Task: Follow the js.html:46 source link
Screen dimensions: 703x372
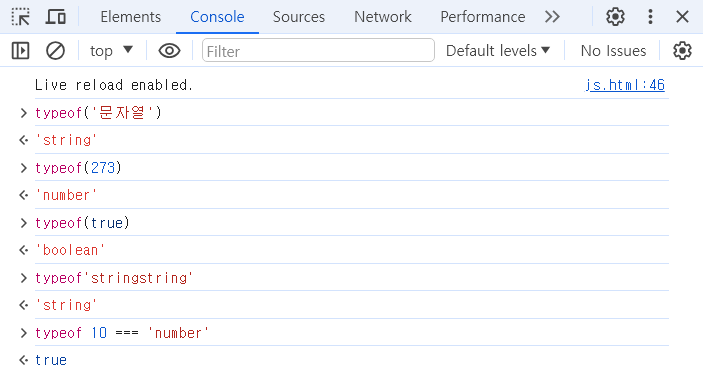Action: tap(625, 85)
